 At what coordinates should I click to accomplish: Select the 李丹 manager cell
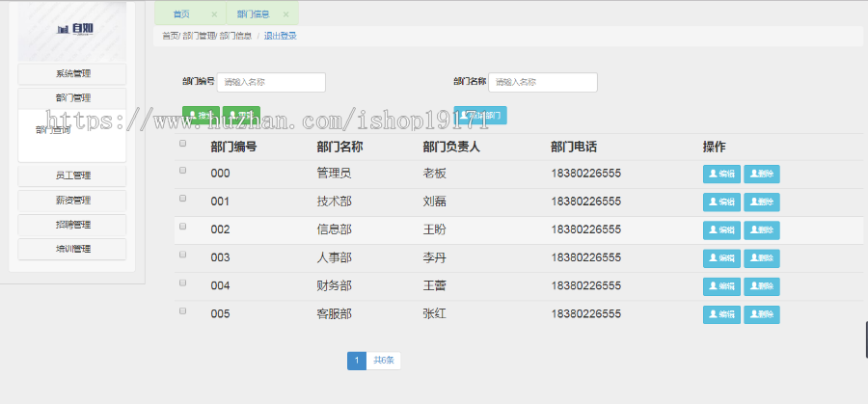coord(435,257)
